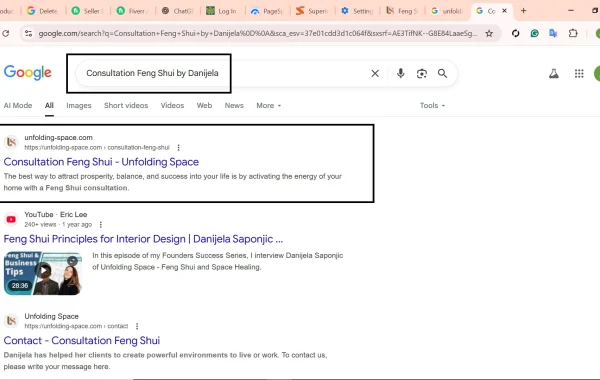
Task: Click the unfolding-space.com contact URL
Action: pyautogui.click(x=76, y=326)
